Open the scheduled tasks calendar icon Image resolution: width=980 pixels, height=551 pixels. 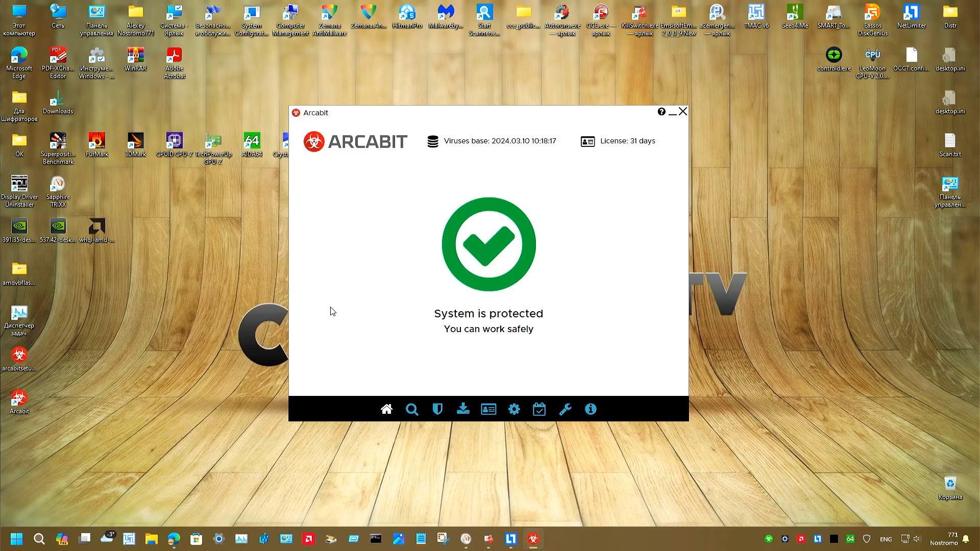[x=540, y=409]
